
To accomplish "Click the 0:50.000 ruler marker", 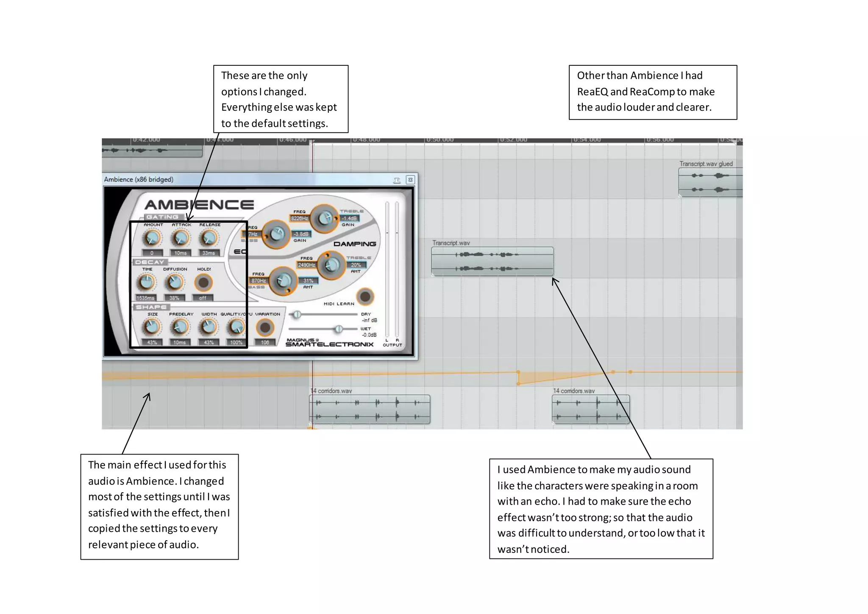I will coord(439,140).
